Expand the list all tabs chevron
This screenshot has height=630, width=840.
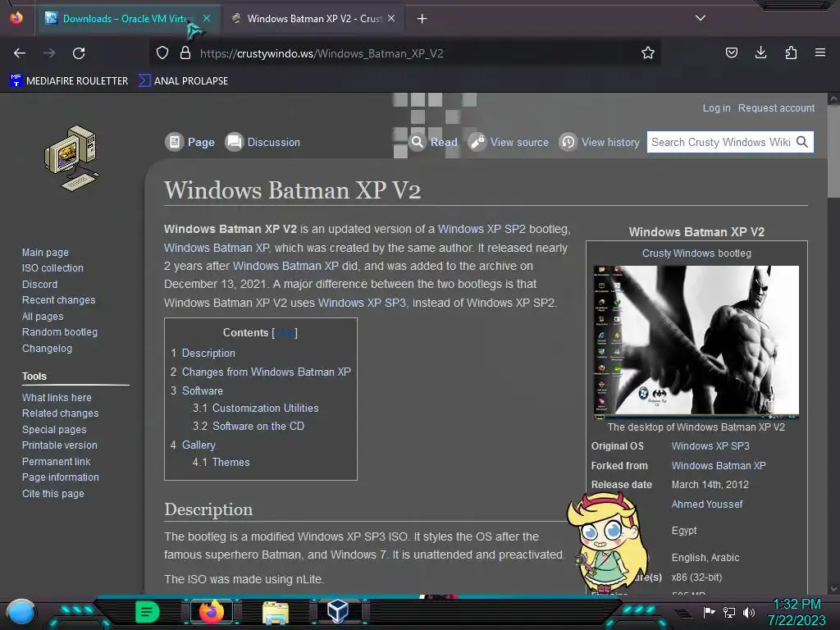pyautogui.click(x=701, y=18)
